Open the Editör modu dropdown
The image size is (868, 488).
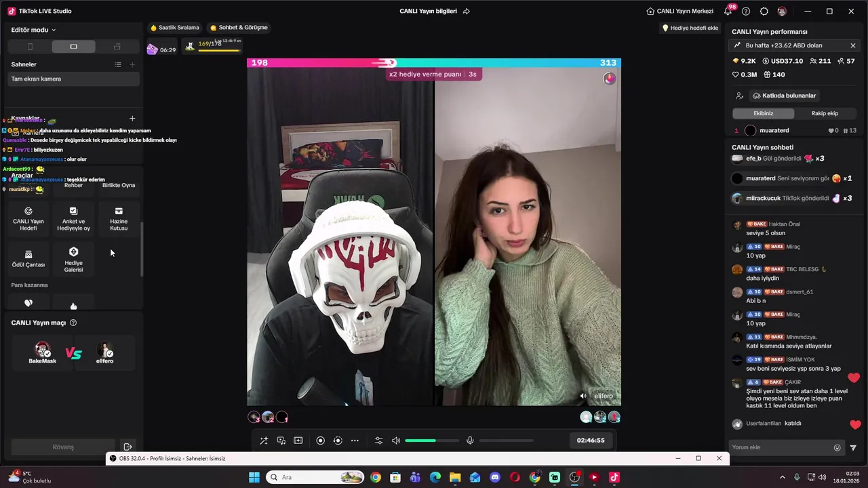(33, 30)
